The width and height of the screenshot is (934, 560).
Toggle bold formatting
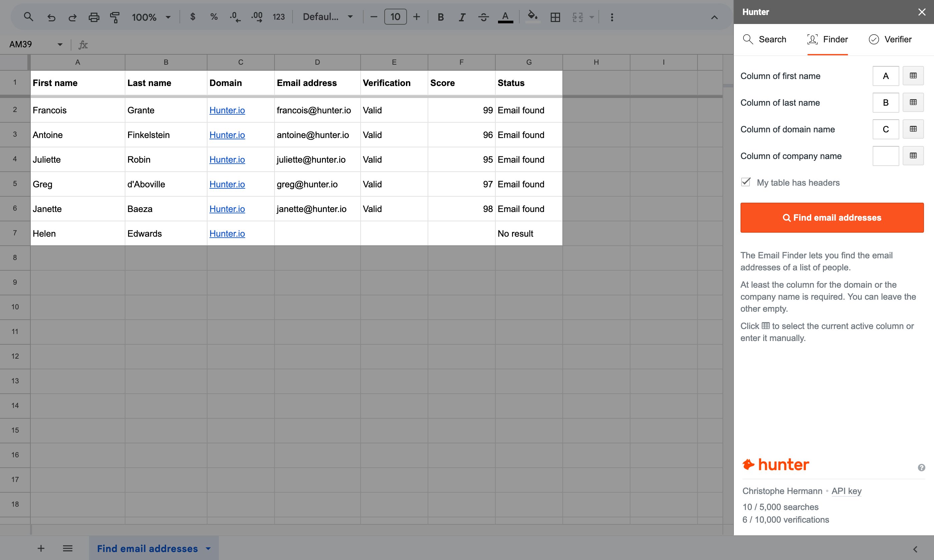coord(441,17)
